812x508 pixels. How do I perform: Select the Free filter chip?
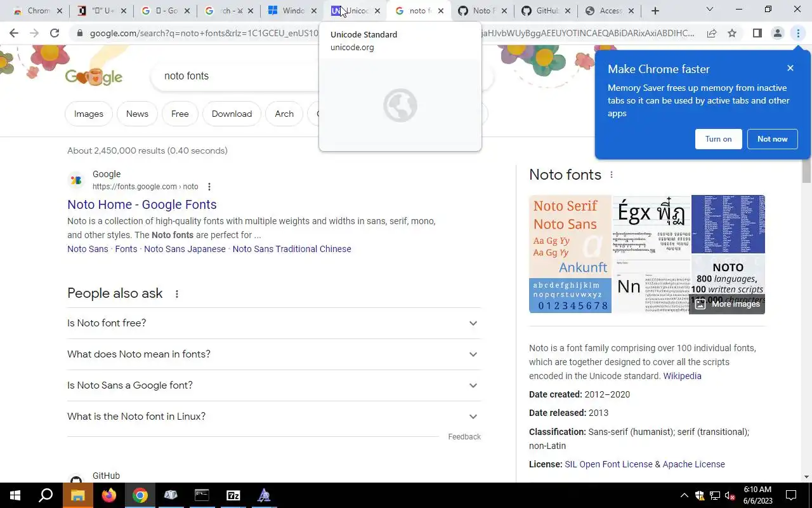click(x=180, y=114)
